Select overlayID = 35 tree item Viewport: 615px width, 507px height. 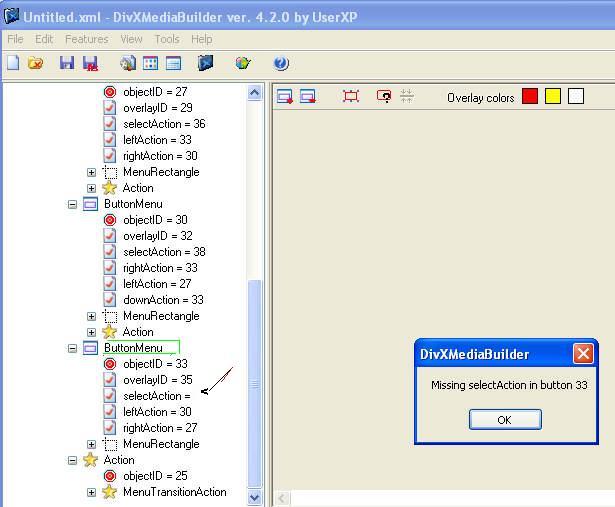coord(158,380)
